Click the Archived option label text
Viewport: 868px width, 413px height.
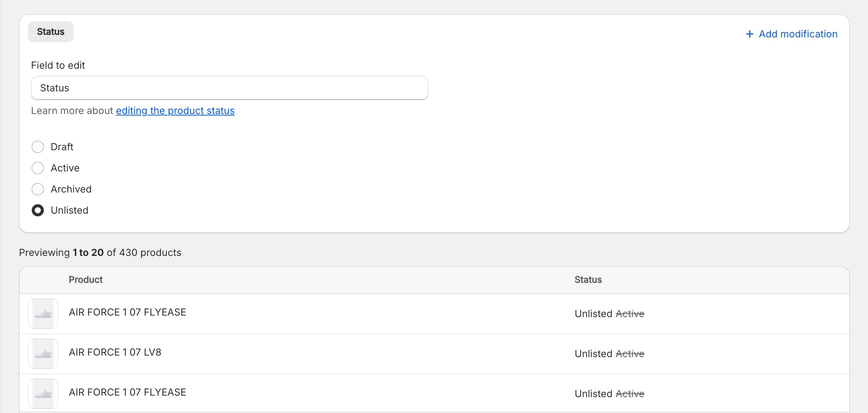(x=71, y=189)
